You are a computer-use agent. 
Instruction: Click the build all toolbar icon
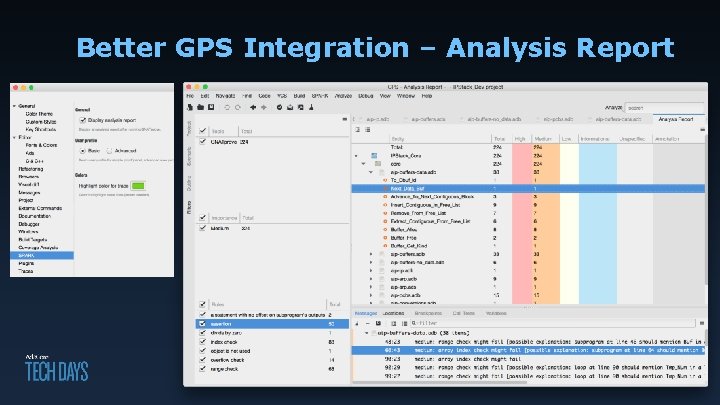[x=290, y=107]
